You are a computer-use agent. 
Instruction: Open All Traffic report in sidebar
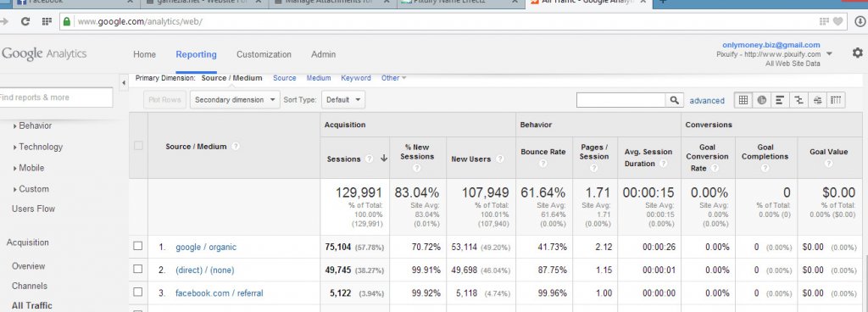coord(31,305)
